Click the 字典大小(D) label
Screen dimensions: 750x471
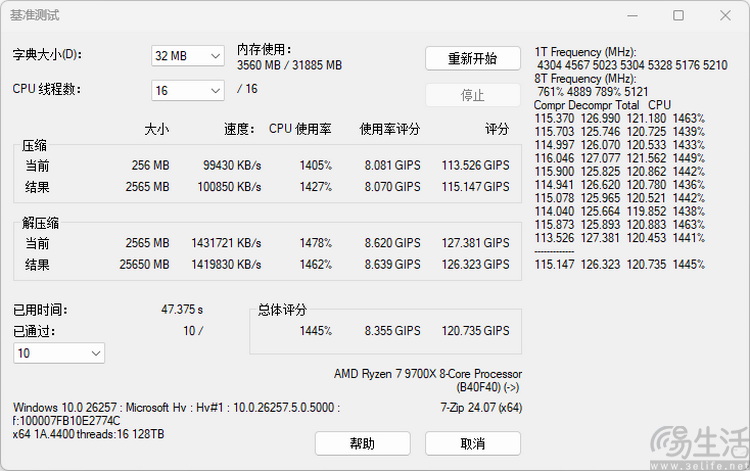[x=47, y=55]
